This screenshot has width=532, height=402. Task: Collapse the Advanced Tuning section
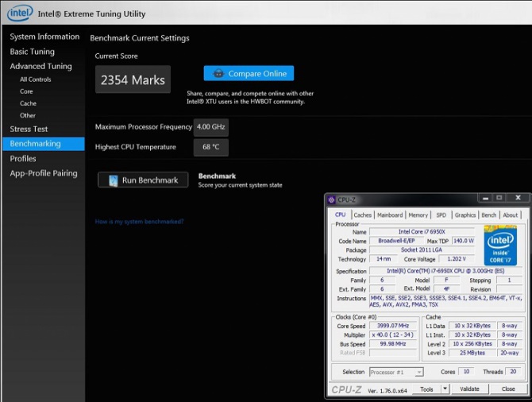tap(40, 66)
